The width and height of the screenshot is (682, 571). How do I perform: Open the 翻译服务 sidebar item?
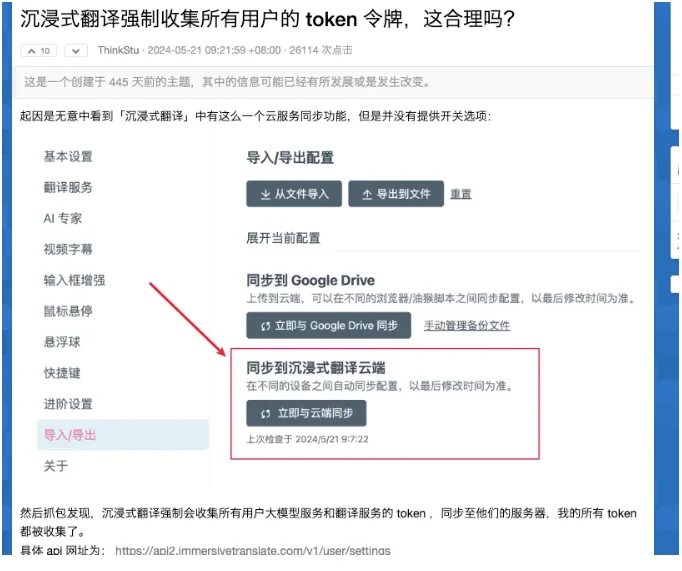point(68,187)
